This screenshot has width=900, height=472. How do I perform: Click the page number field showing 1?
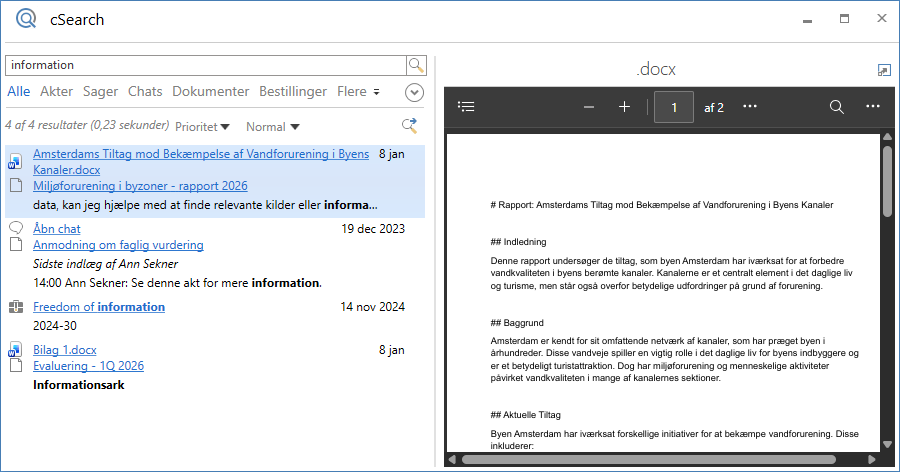click(674, 107)
